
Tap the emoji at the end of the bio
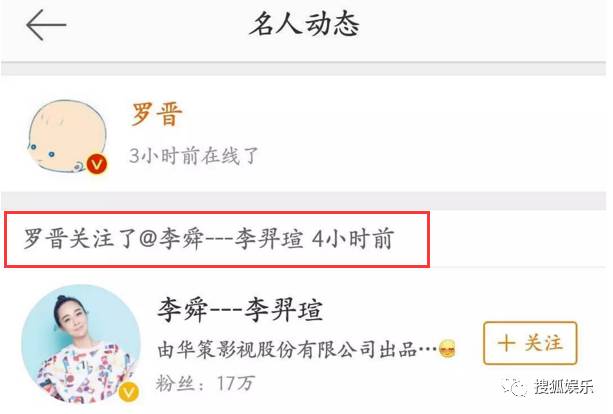(x=448, y=349)
